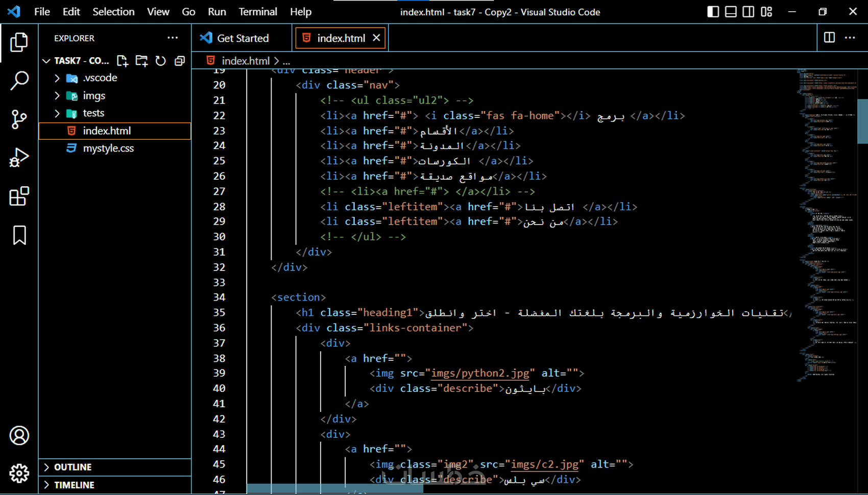Expand the imgs folder

(x=57, y=95)
